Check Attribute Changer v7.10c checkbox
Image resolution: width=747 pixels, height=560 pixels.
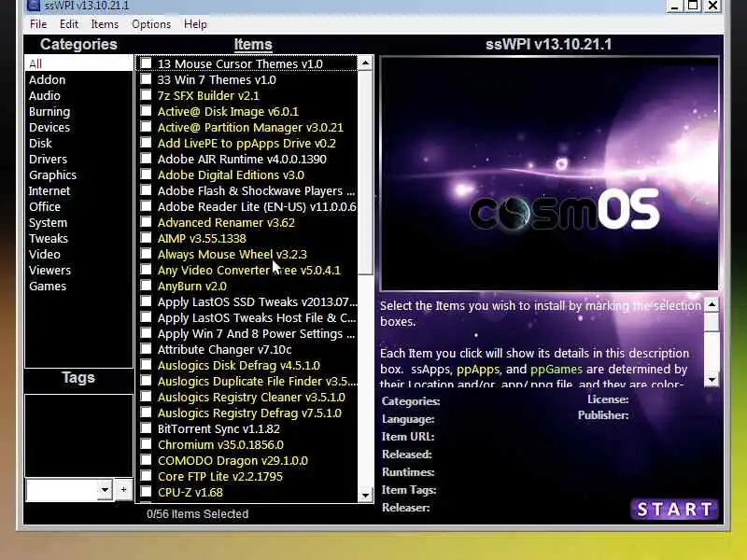click(146, 348)
